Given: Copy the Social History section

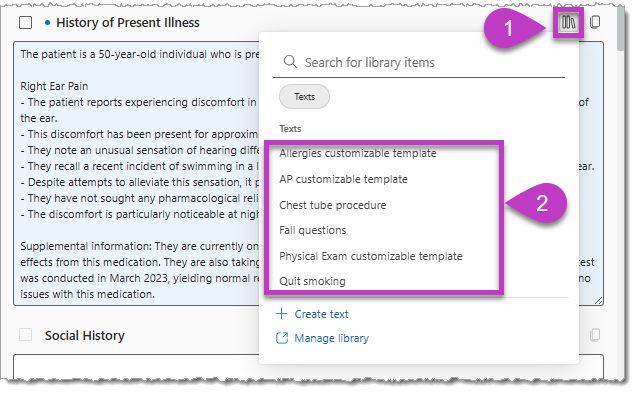Looking at the screenshot, I should pos(595,335).
